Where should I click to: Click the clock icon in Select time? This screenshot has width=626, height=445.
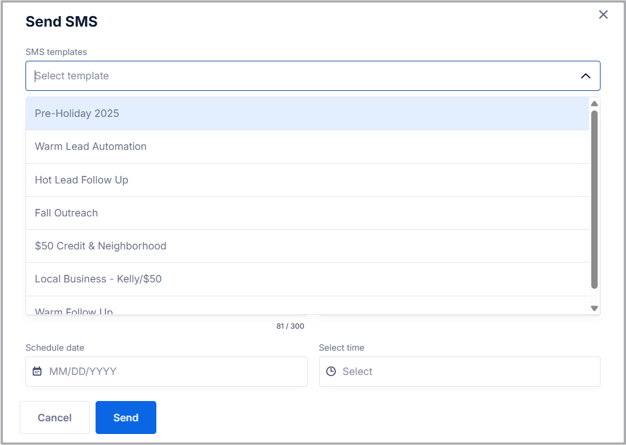pyautogui.click(x=331, y=372)
